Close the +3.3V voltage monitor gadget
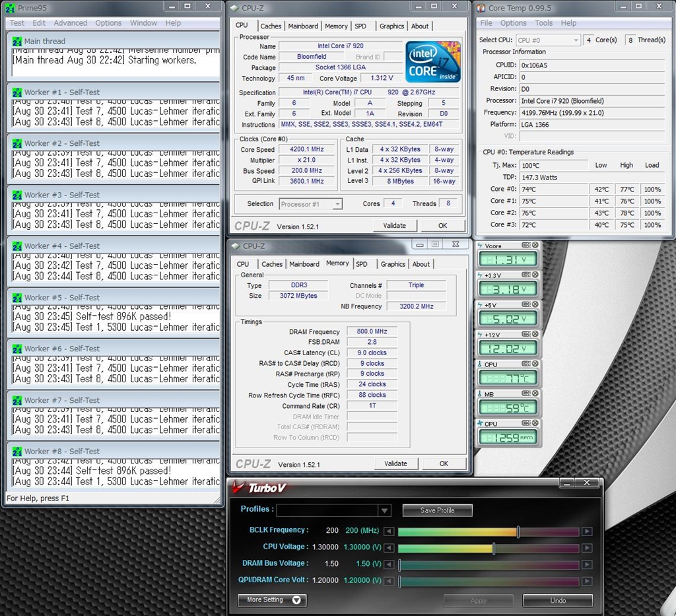This screenshot has height=616, width=676. point(535,275)
